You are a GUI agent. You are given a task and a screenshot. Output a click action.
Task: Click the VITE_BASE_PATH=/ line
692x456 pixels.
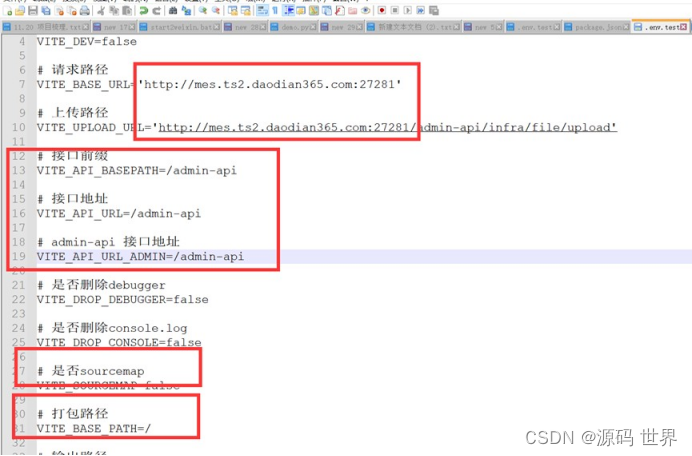click(x=94, y=429)
